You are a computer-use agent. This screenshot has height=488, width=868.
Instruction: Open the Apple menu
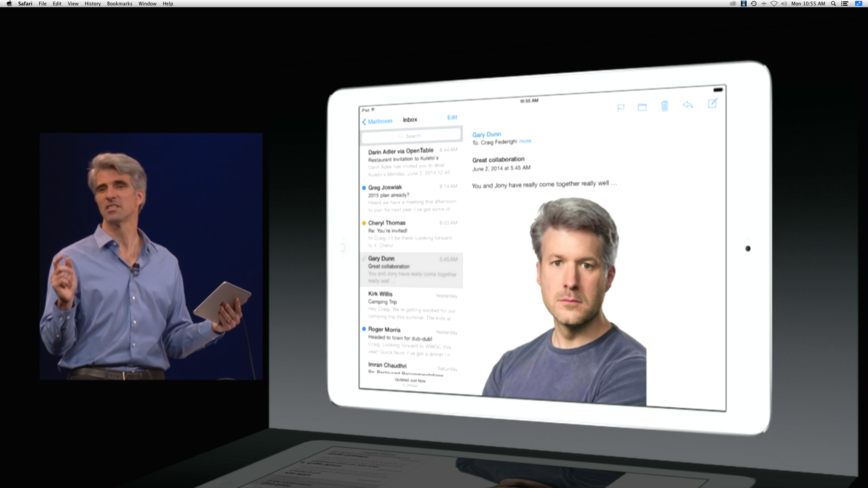coord(9,4)
